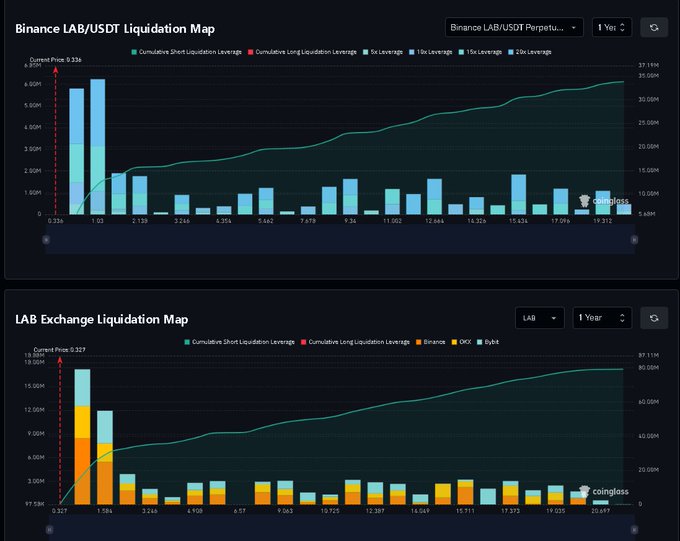Click the 19.312 x-axis label in Binance map

(x=602, y=221)
